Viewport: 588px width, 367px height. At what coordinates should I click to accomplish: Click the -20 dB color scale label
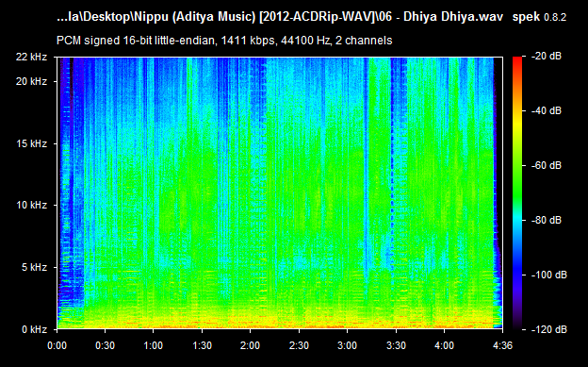(547, 57)
